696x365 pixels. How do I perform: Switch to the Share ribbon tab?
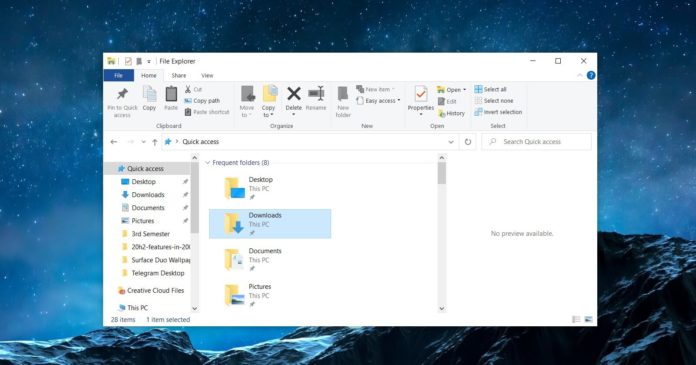[x=179, y=75]
